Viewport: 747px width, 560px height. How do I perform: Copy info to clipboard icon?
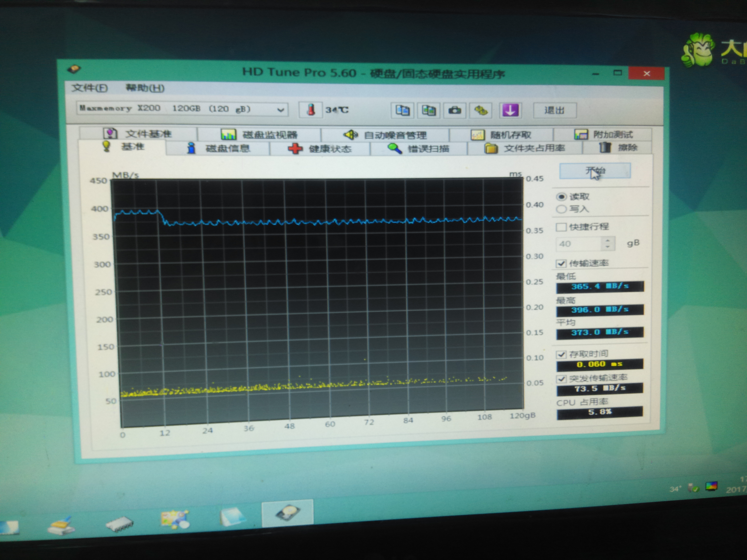403,110
